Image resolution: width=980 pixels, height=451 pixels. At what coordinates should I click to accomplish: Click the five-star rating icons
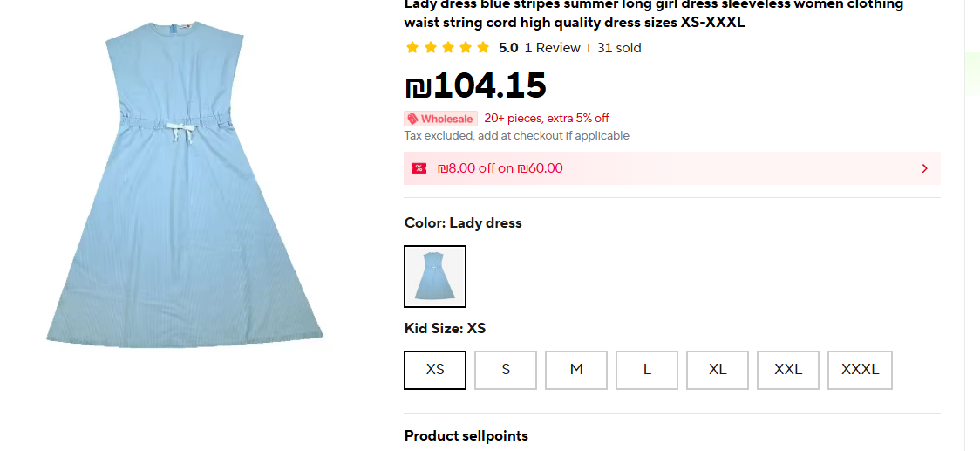[x=447, y=48]
